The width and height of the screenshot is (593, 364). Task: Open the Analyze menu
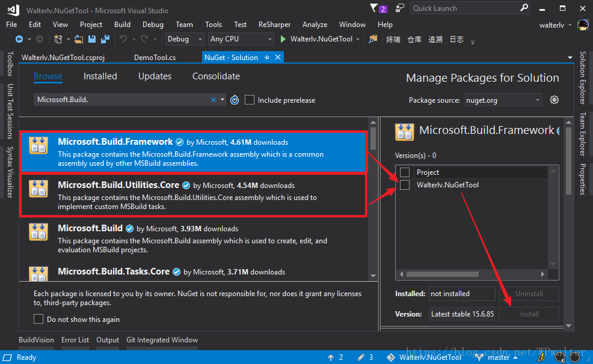[x=315, y=25]
